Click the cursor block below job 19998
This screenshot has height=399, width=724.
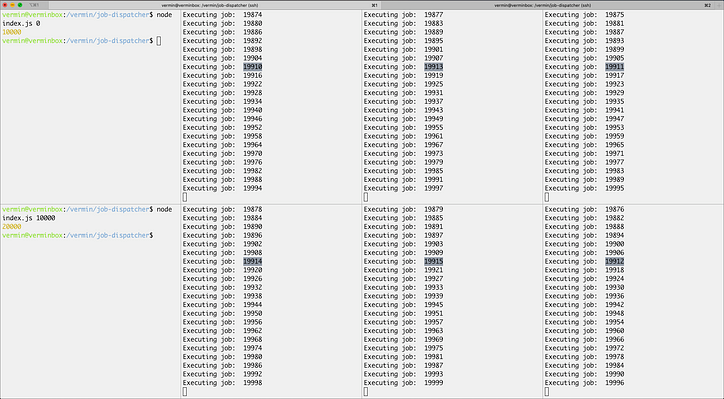(x=185, y=392)
